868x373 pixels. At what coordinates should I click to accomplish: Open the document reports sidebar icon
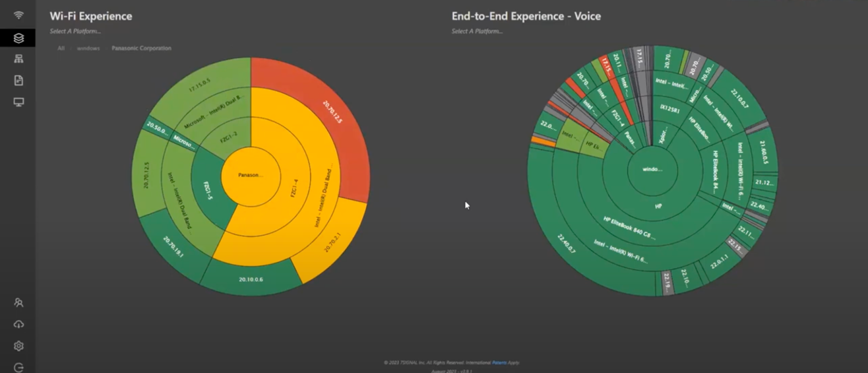click(18, 81)
